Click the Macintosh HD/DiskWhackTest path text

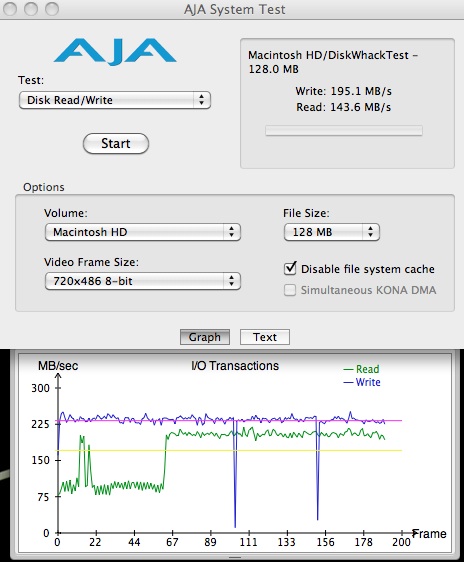coord(333,62)
